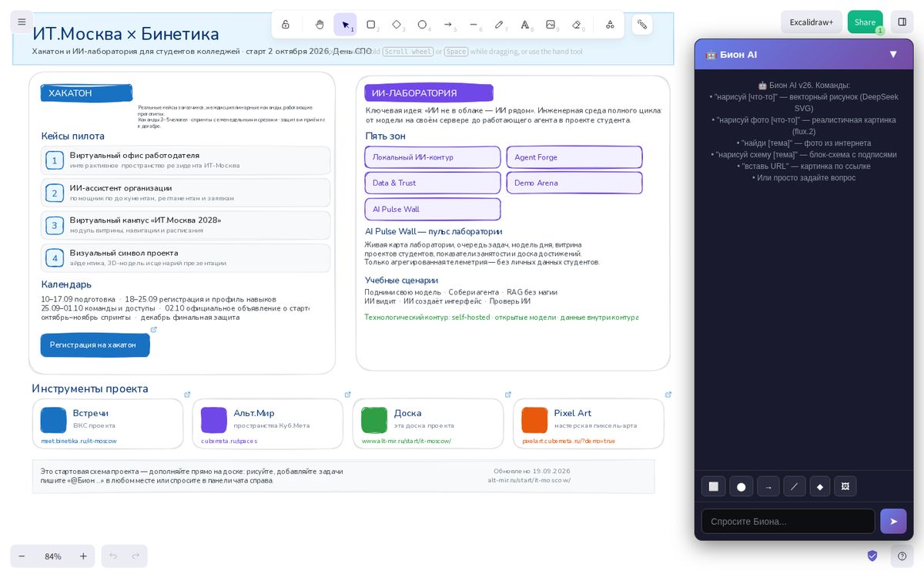
Task: Select the Rectangle tool
Action: click(x=371, y=25)
